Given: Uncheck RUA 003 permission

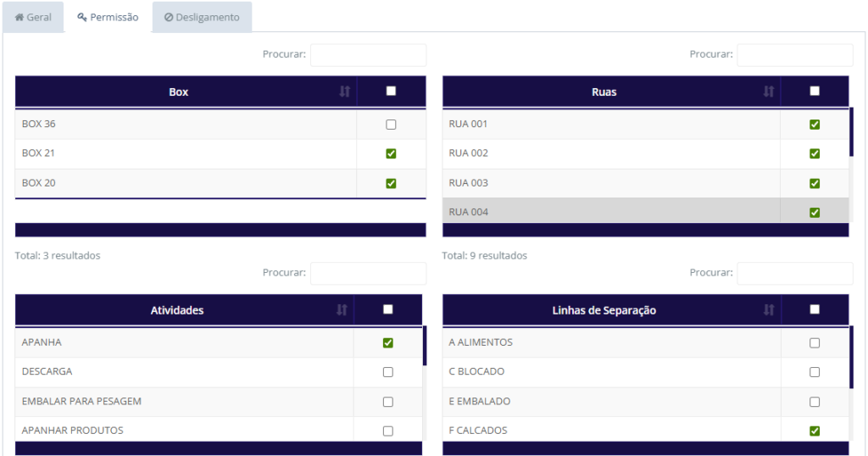Looking at the screenshot, I should pos(815,183).
